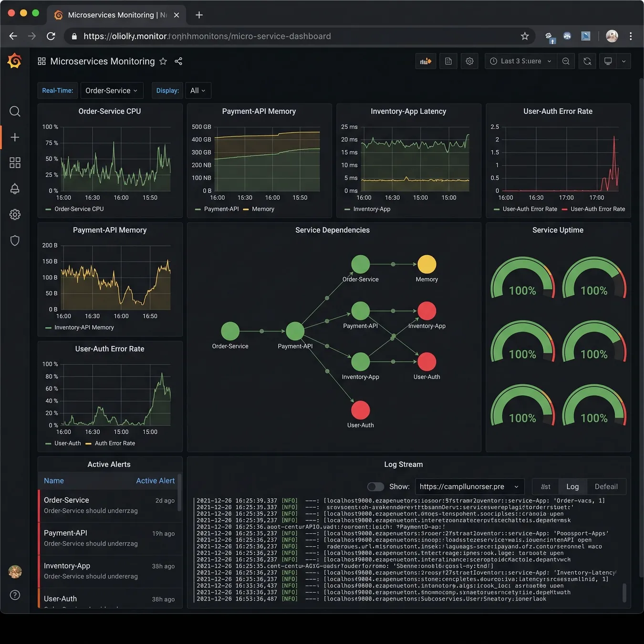Close the Microservices Monitoring browser tab

pos(177,15)
